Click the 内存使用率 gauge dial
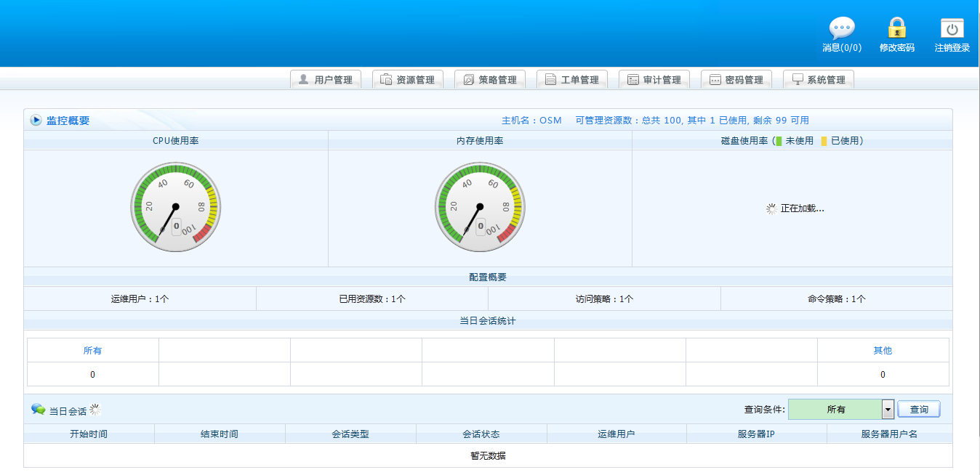The height and width of the screenshot is (475, 980). 479,207
